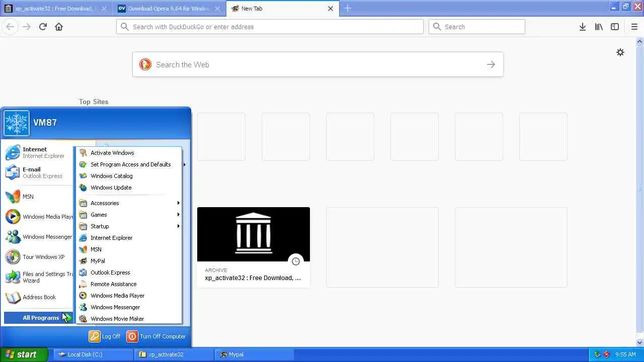
Task: Open Files and Settings Transfer Wizard
Action: 39,277
